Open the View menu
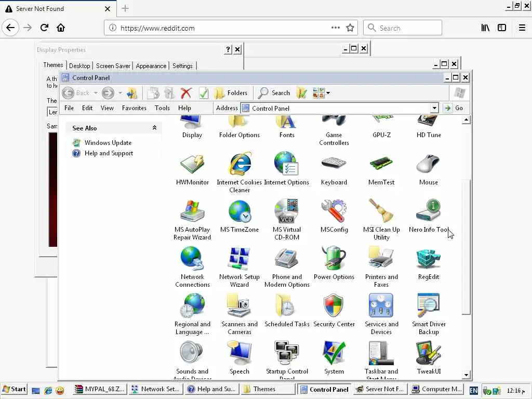532x399 pixels. click(x=107, y=108)
